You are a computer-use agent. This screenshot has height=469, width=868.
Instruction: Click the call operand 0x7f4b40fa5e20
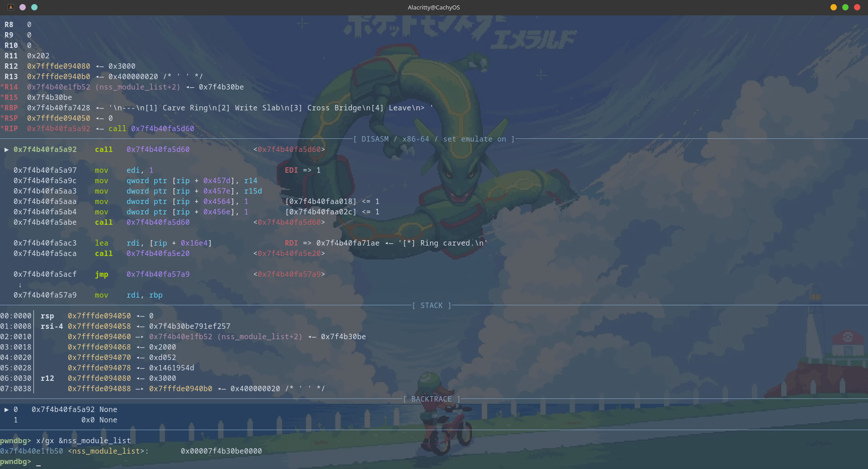[158, 253]
